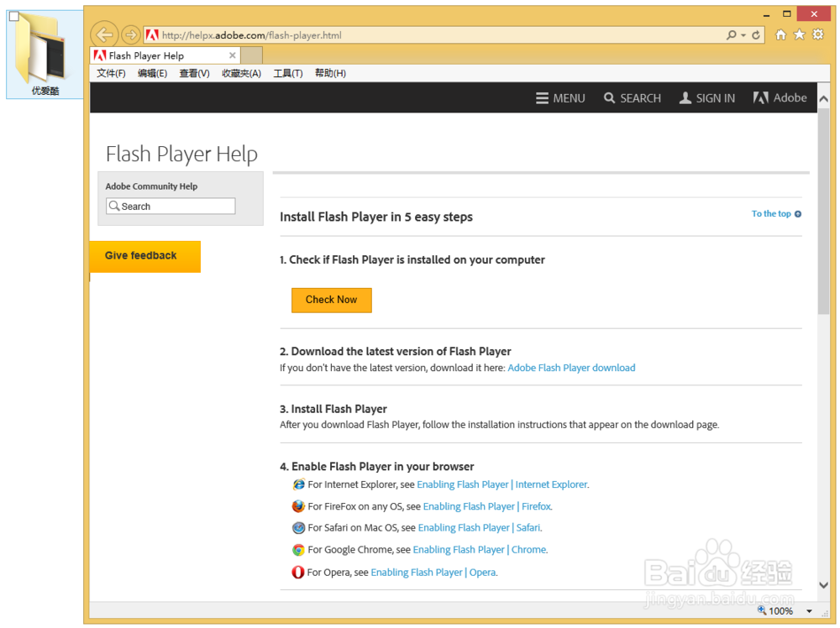Open Enabling Flash Player | Chrome link
Screen dimensions: 840x628
[480, 550]
